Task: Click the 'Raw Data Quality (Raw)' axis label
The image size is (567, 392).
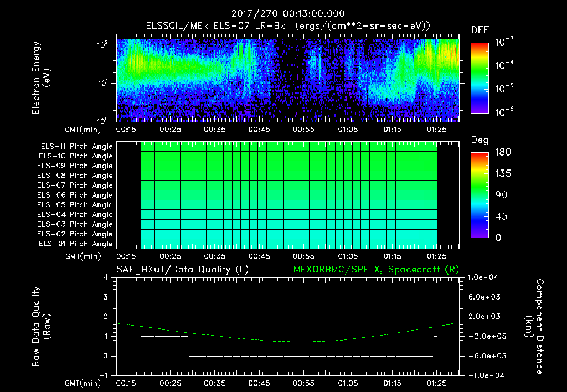Action: pos(41,327)
